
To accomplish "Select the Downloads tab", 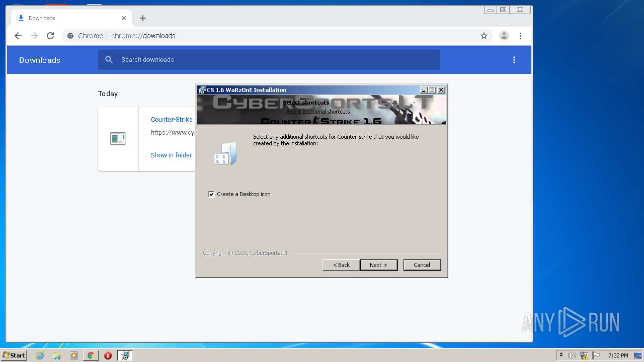I will tap(71, 18).
